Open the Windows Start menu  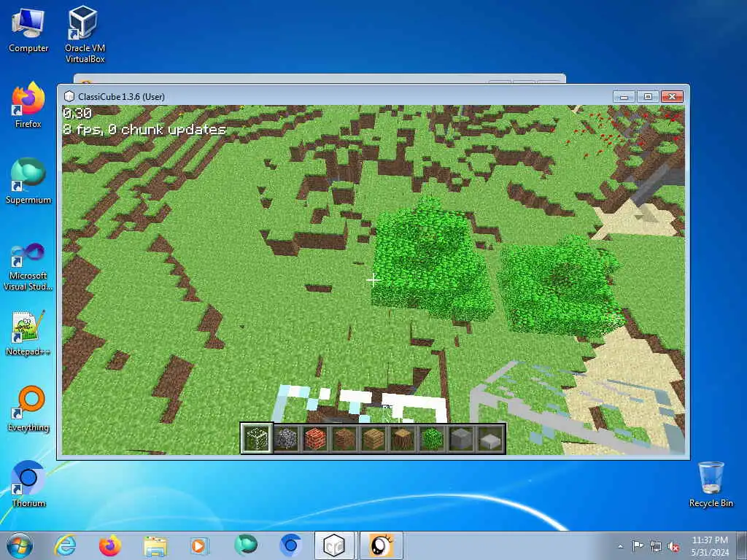tap(20, 545)
